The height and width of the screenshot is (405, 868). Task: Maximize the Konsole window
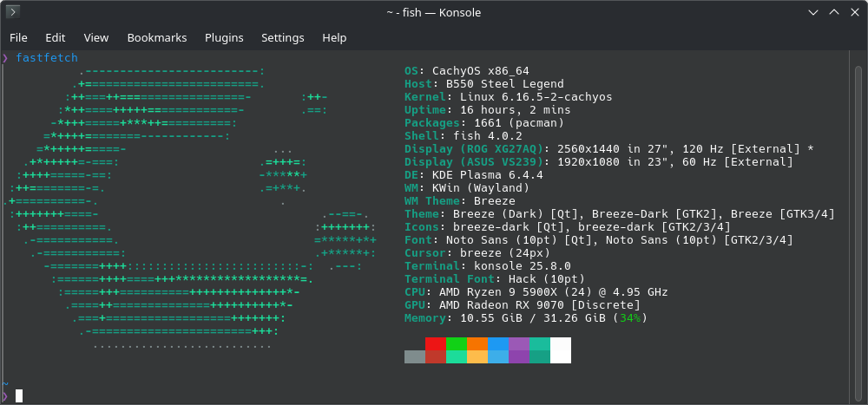point(833,12)
